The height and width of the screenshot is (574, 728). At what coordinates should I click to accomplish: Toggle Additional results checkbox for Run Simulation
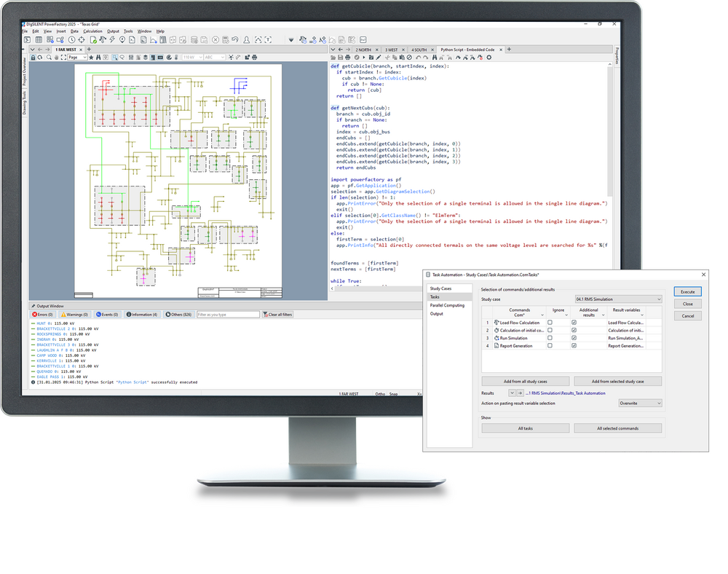point(574,338)
